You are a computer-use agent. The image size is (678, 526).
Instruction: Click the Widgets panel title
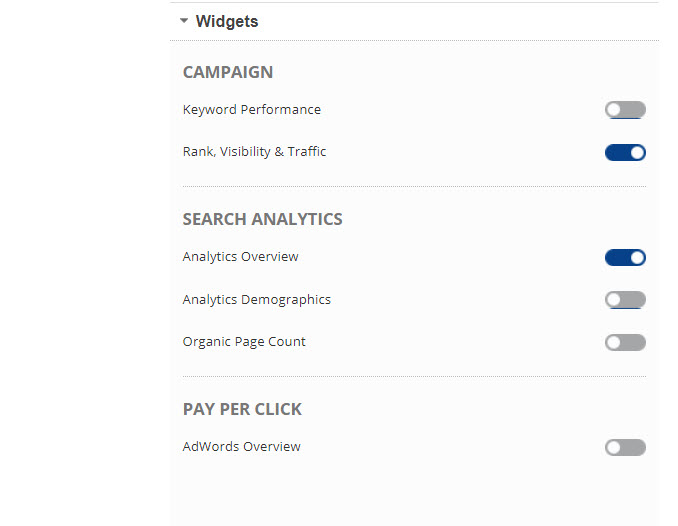(x=227, y=21)
